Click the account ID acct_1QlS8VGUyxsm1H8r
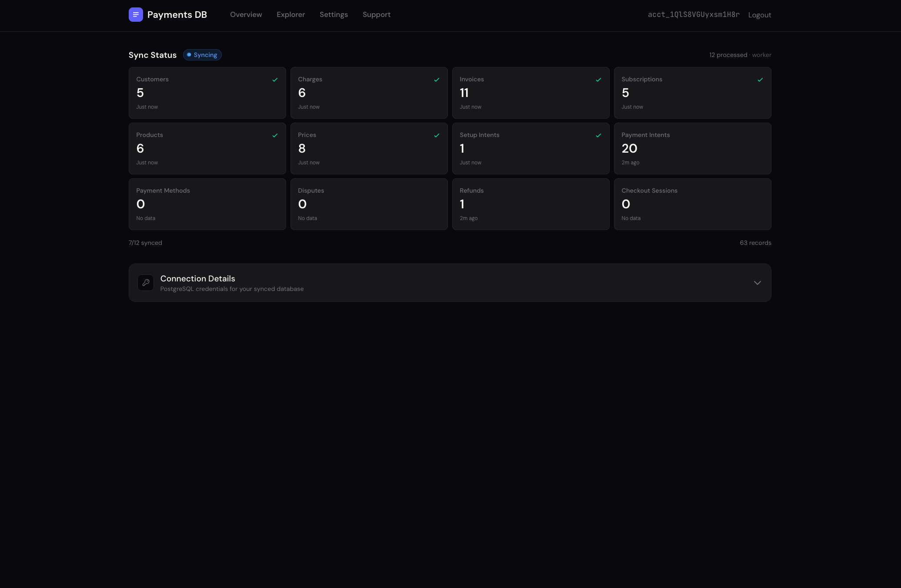The height and width of the screenshot is (588, 901). pyautogui.click(x=694, y=14)
